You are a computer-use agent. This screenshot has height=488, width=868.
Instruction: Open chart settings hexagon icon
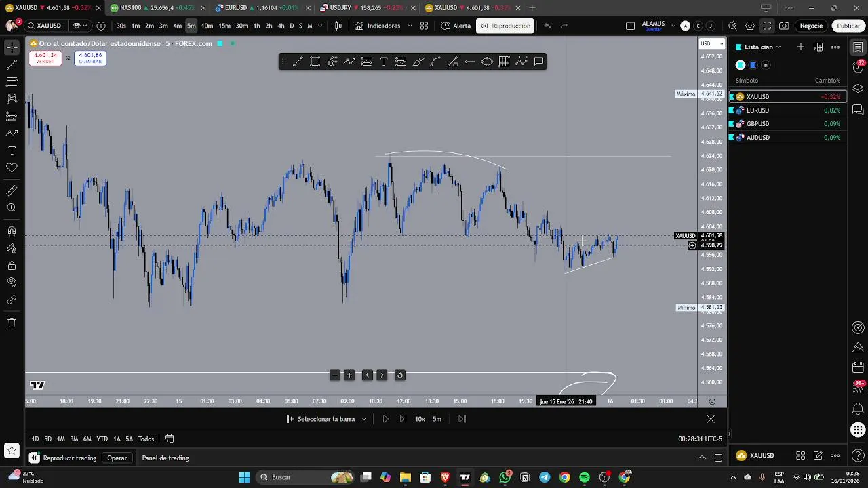coord(750,26)
